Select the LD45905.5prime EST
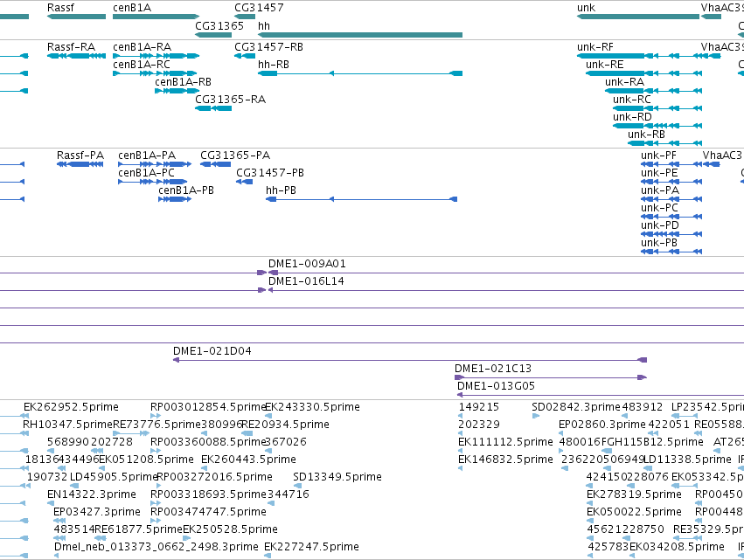 (x=74, y=486)
